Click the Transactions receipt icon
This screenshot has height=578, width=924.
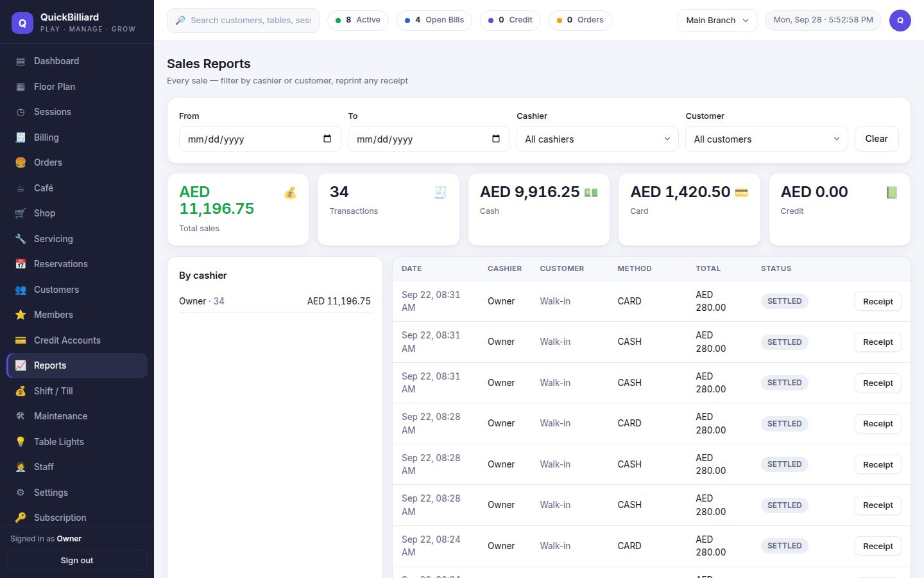coord(440,193)
